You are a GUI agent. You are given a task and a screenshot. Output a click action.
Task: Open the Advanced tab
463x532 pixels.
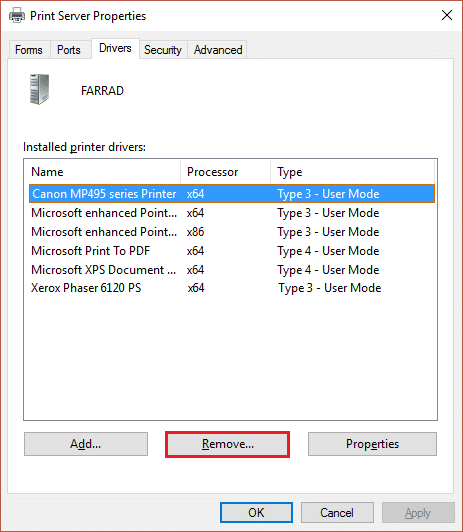[x=218, y=50]
